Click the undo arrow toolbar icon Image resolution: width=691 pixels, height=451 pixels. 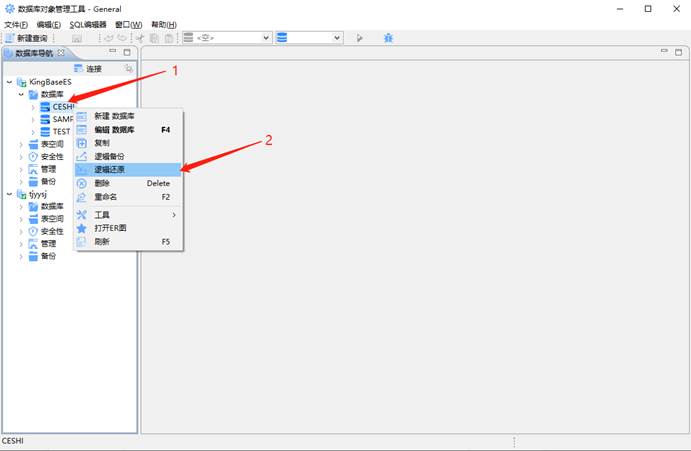click(109, 38)
